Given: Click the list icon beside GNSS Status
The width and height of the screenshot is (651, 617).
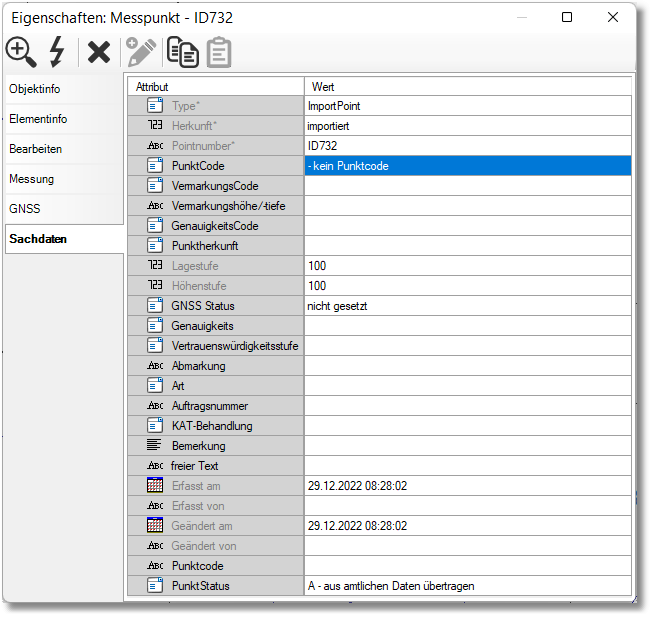Looking at the screenshot, I should tap(155, 306).
